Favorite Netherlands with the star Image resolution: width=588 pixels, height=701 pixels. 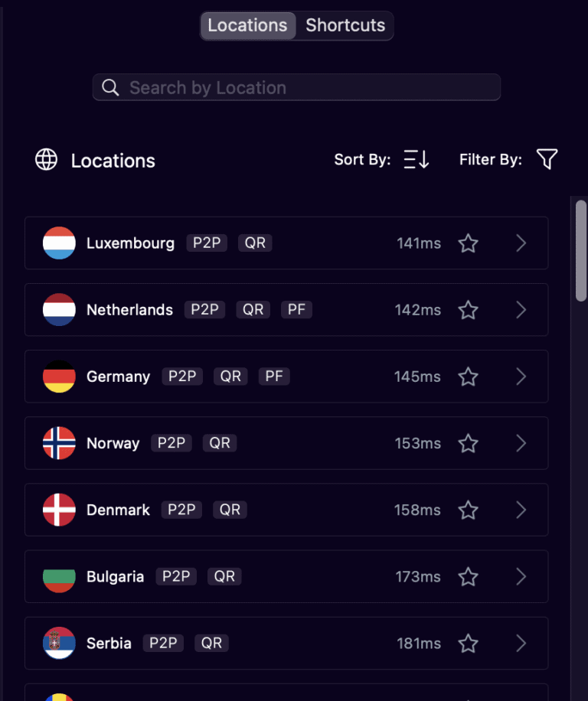click(468, 310)
